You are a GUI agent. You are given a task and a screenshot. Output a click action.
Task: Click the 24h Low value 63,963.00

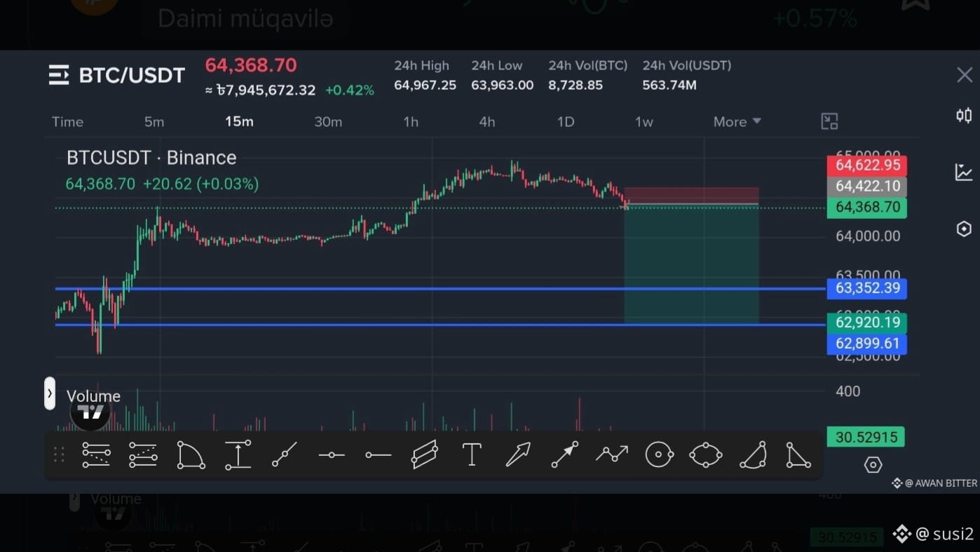[x=502, y=86]
